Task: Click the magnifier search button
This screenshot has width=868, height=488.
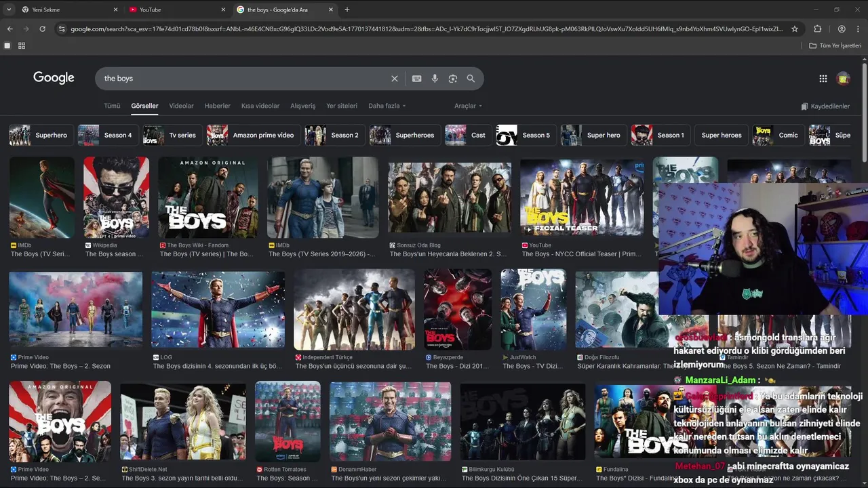Action: pyautogui.click(x=471, y=79)
